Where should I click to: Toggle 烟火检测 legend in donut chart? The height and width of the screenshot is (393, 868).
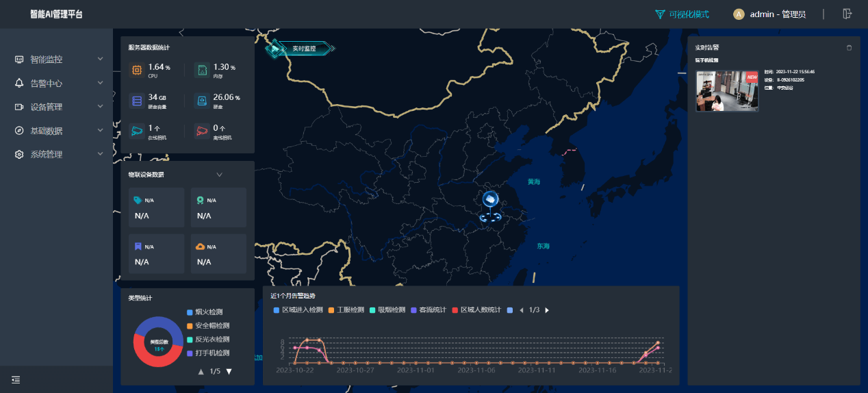tap(208, 312)
